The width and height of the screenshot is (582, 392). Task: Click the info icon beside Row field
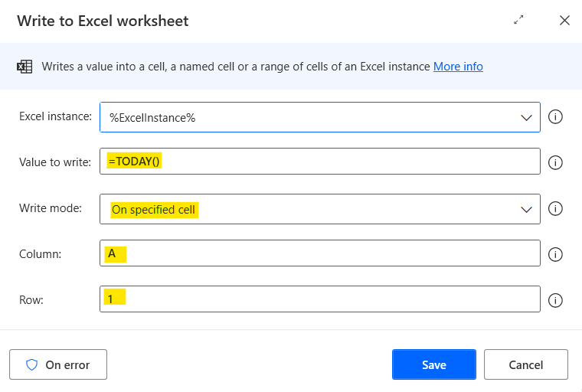point(557,300)
